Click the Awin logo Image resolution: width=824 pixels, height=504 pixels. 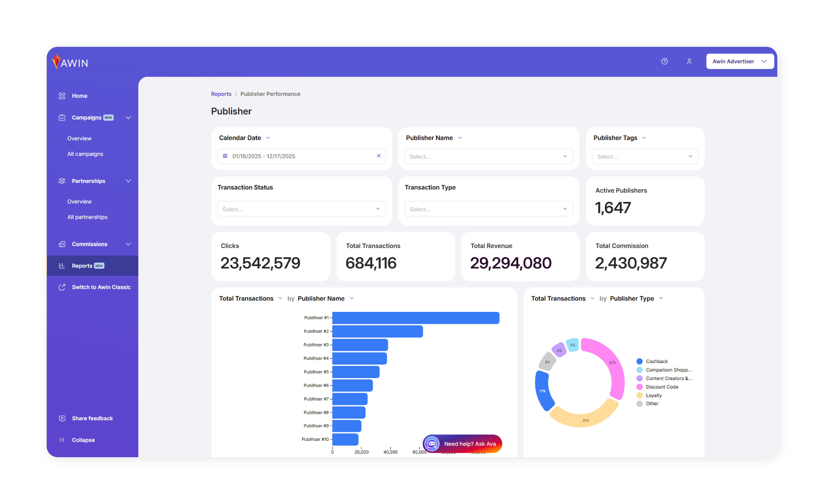71,62
